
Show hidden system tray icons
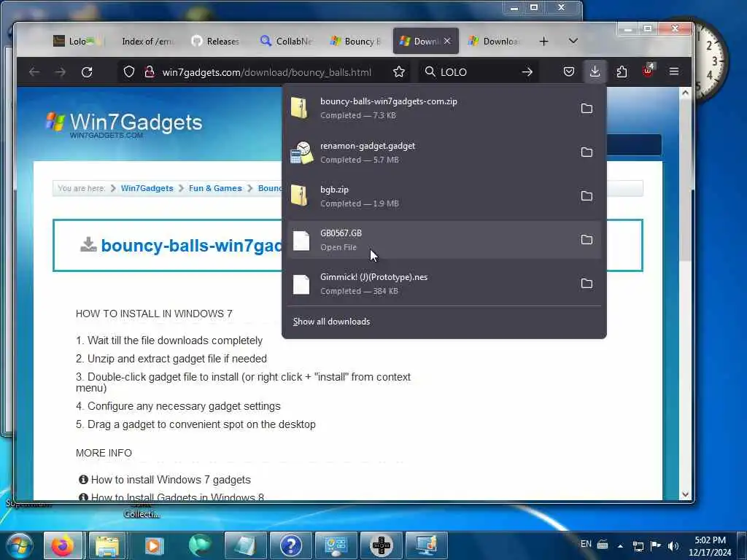click(x=620, y=545)
